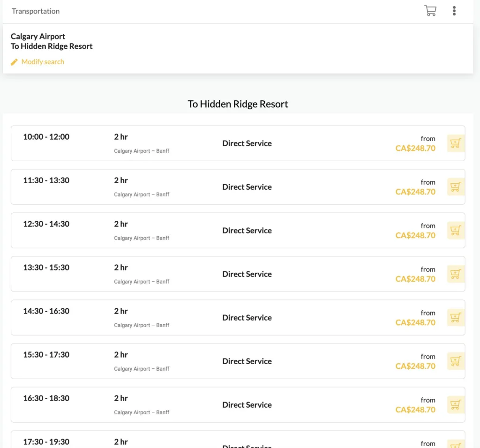Click the 2 hr duration on 13:30 trip
The height and width of the screenshot is (448, 480).
pos(121,268)
